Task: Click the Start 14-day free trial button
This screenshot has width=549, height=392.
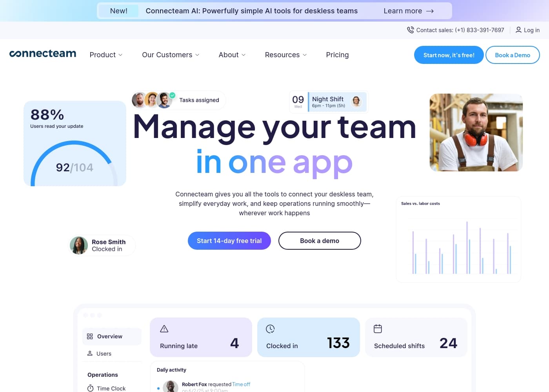Action: (229, 240)
